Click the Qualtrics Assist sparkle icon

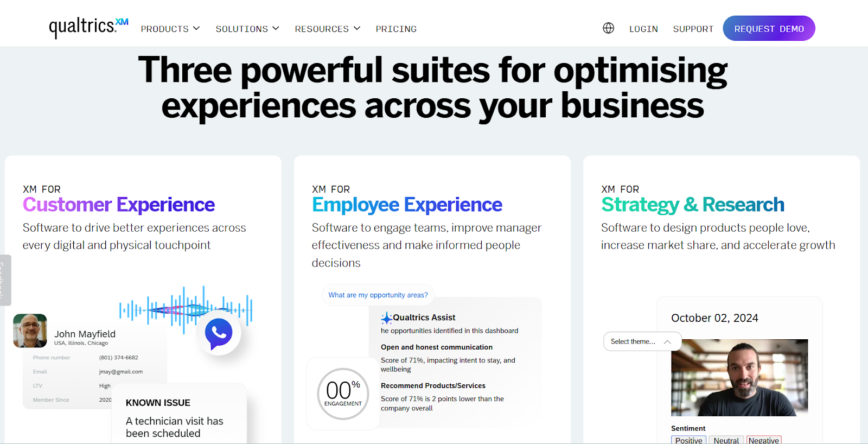386,318
